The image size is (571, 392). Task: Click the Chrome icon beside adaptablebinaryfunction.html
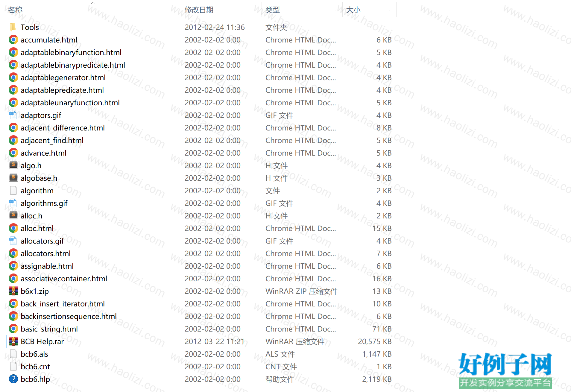[13, 52]
